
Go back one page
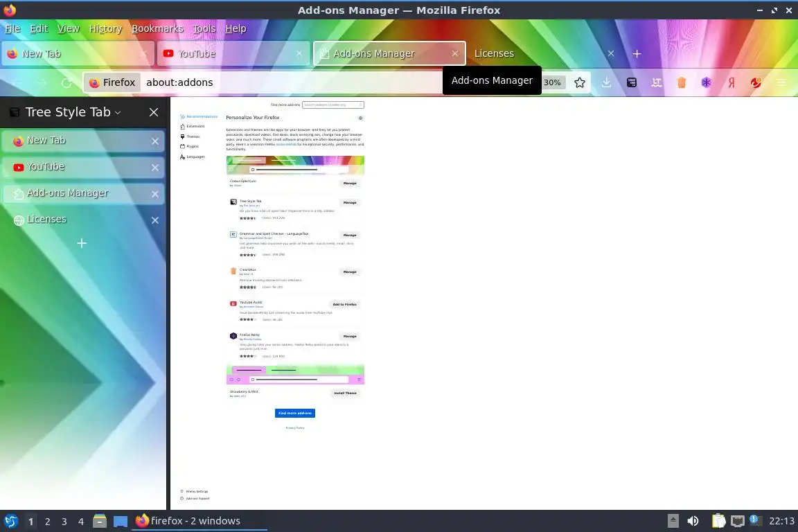point(17,82)
